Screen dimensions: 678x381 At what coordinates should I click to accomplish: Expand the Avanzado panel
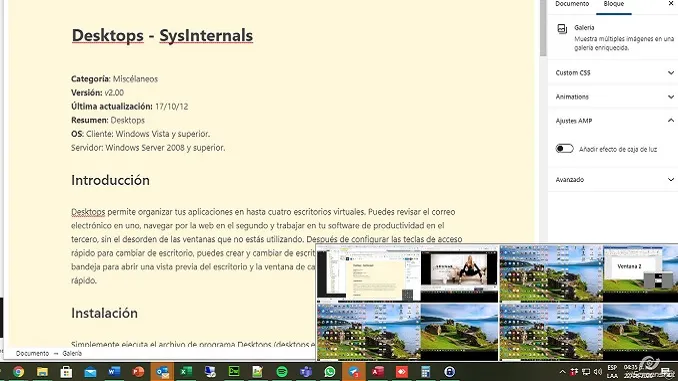[x=613, y=179]
